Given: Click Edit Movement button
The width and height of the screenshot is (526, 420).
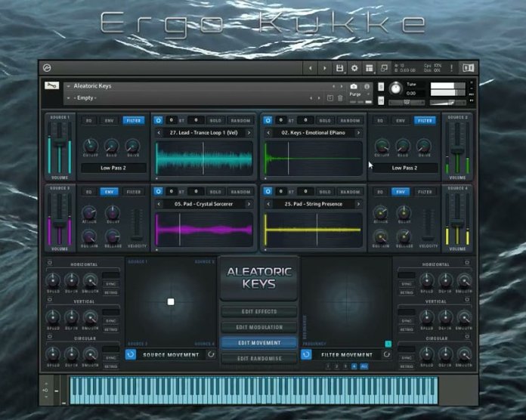Looking at the screenshot, I should (x=259, y=343).
